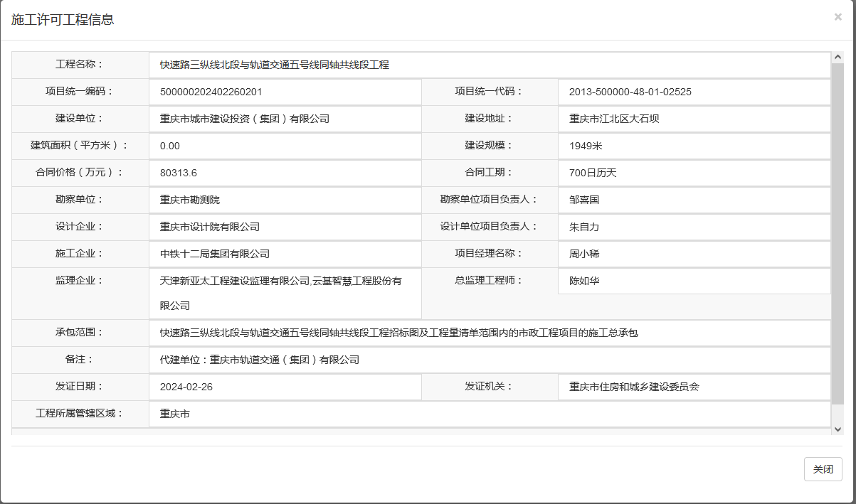This screenshot has width=856, height=504.
Task: Click the scrollbar up arrow
Action: 837,58
